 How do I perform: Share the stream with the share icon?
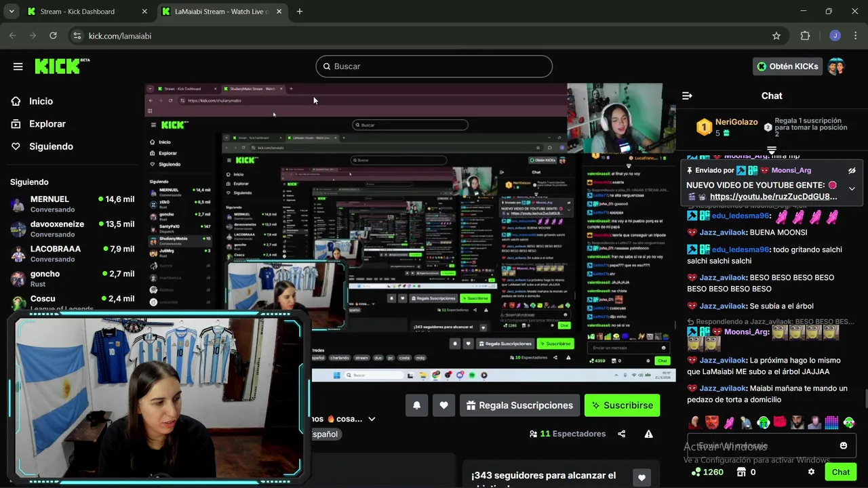coord(622,434)
